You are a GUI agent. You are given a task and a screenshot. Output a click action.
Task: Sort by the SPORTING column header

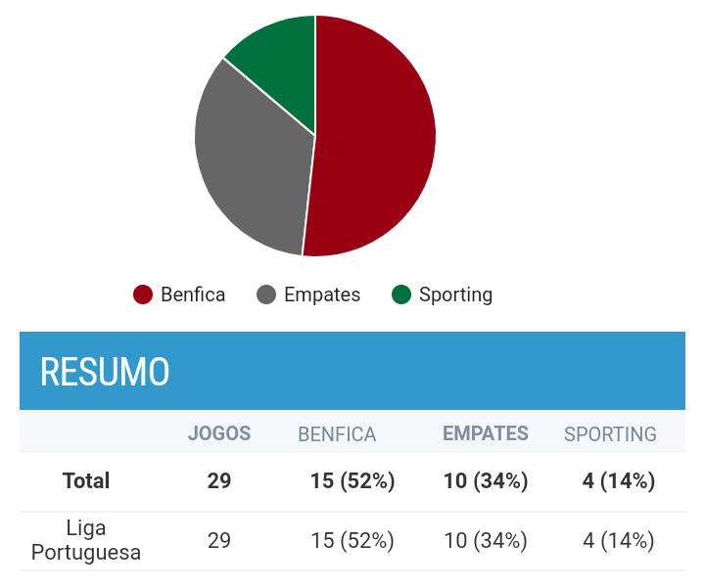[611, 434]
